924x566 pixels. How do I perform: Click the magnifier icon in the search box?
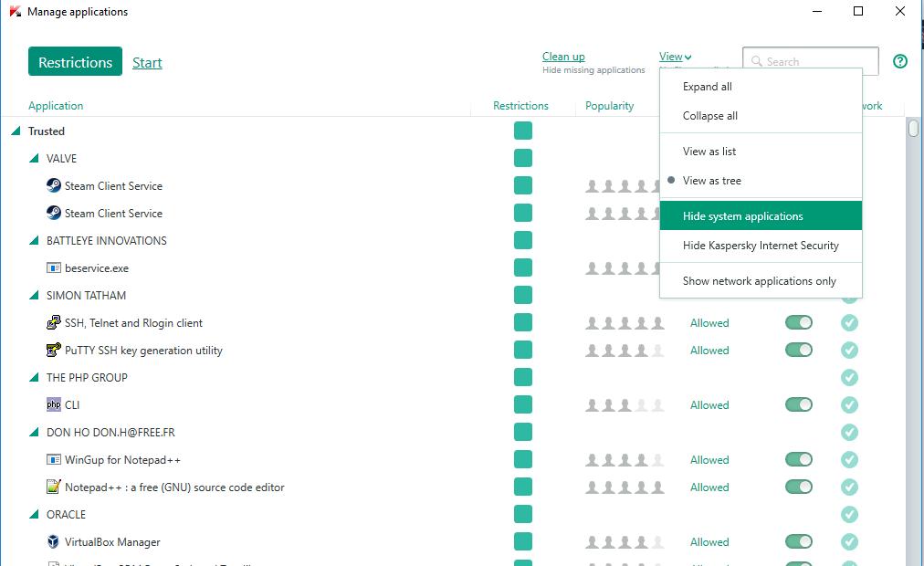coord(757,61)
